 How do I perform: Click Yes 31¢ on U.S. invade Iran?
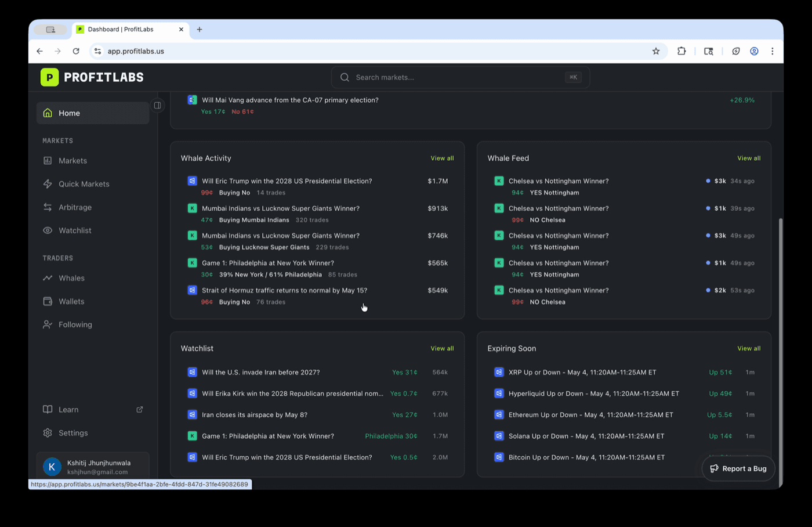404,372
